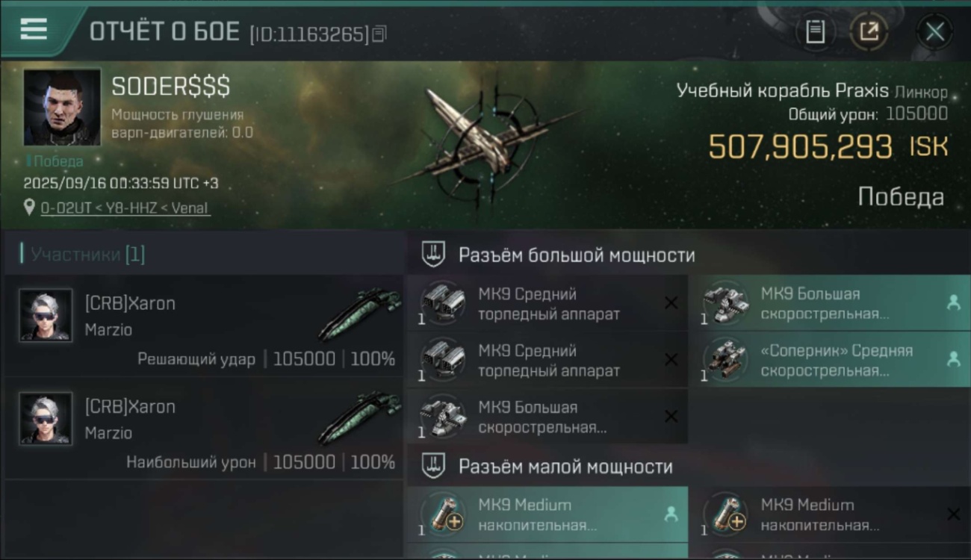Click the location pin icon
The height and width of the screenshot is (560, 971).
[29, 207]
